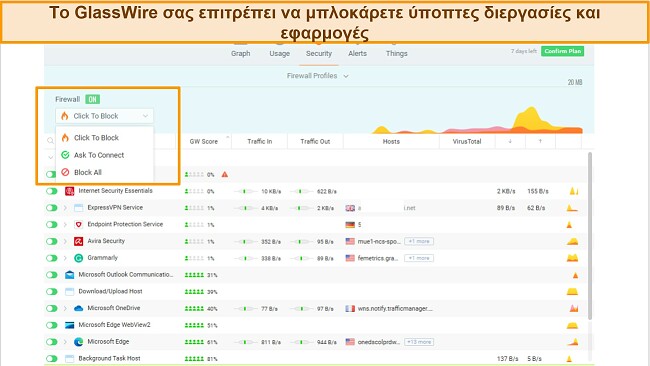The image size is (650, 366).
Task: Sort by Hosts column header
Action: (391, 141)
